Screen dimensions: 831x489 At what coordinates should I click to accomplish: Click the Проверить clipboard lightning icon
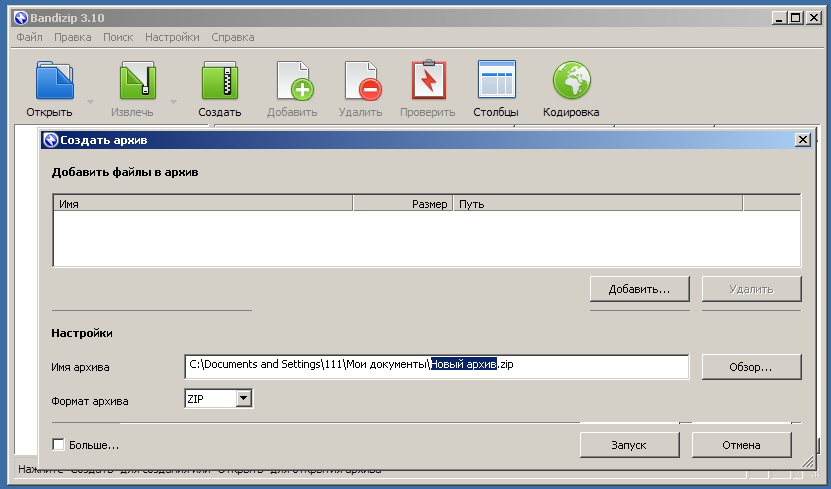429,79
